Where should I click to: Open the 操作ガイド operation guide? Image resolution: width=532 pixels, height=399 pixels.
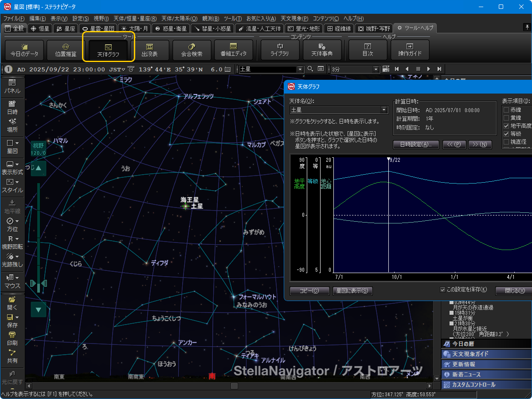point(410,50)
